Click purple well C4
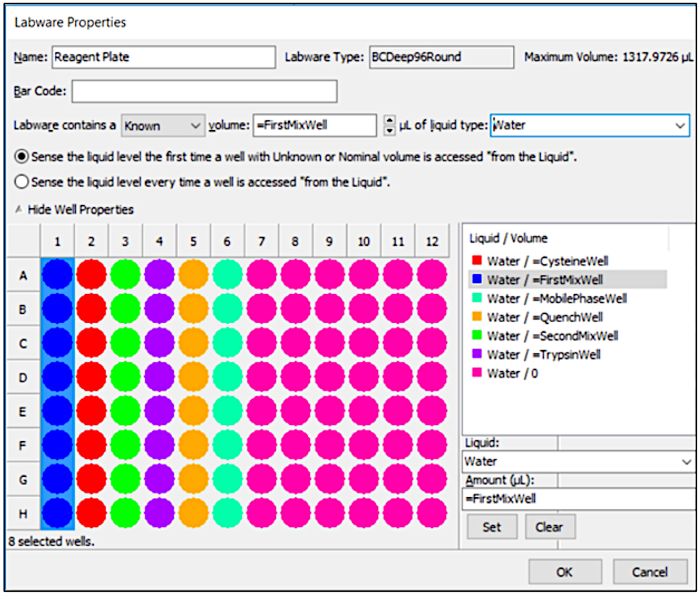This screenshot has width=700, height=597. tap(159, 343)
